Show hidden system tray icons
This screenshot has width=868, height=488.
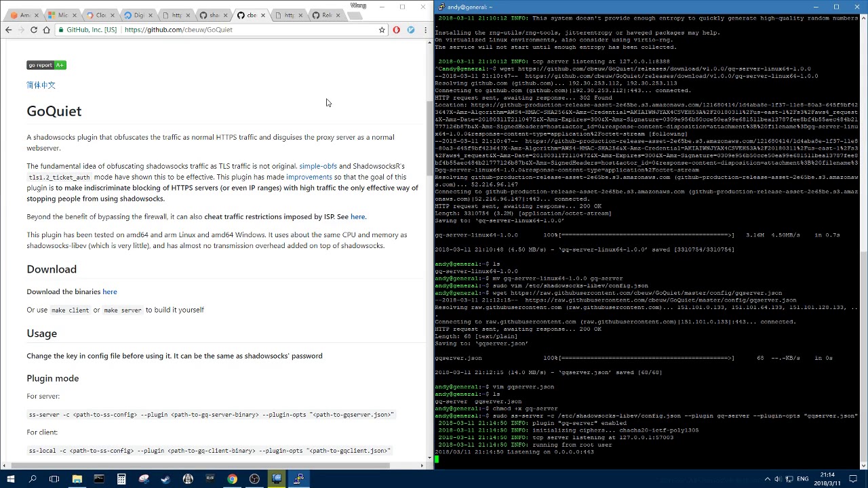pos(767,479)
